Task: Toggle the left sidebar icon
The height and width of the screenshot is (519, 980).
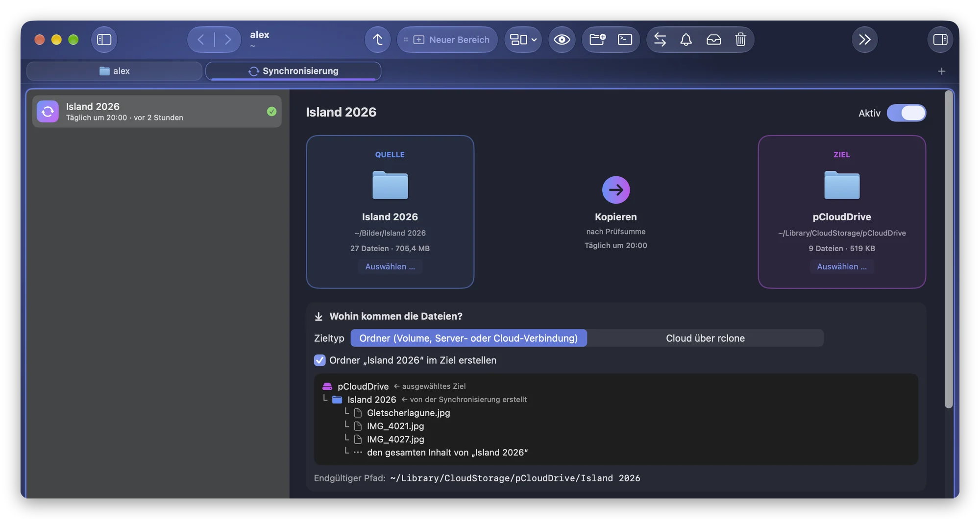Action: (x=104, y=40)
